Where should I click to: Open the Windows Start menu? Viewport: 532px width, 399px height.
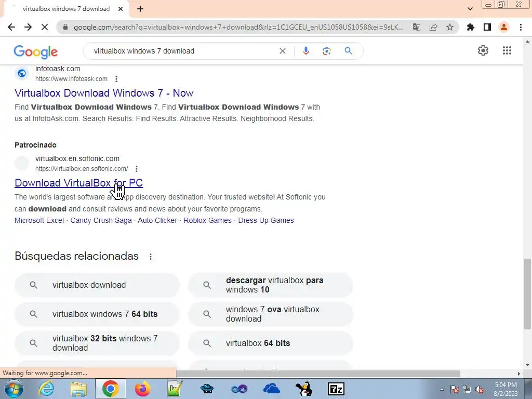(x=14, y=389)
